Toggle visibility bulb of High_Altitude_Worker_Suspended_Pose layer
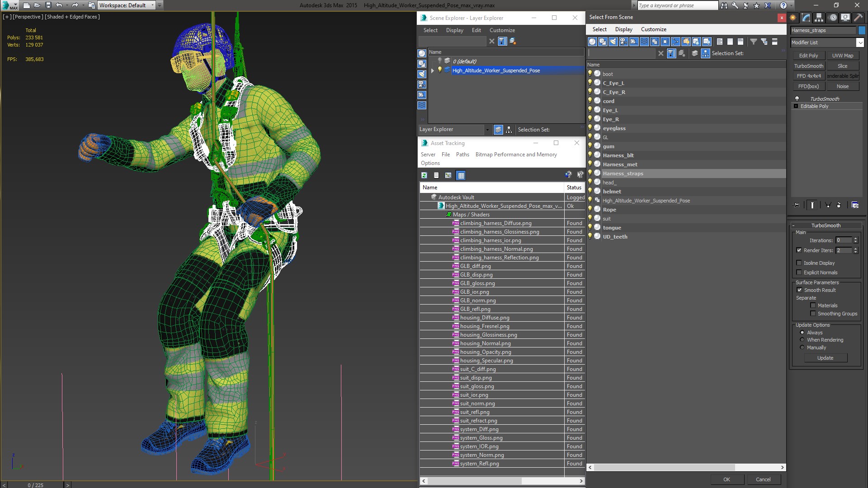The width and height of the screenshot is (868, 488). [439, 70]
